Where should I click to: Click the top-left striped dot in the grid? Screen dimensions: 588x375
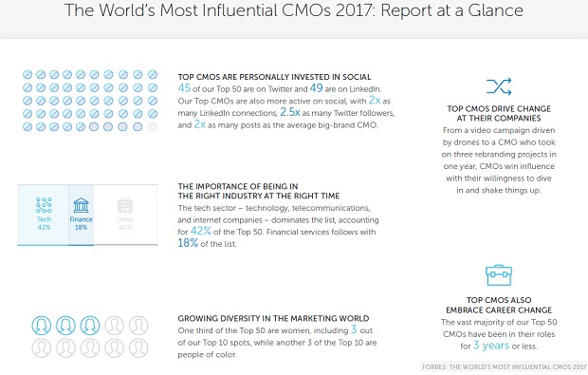[x=28, y=74]
